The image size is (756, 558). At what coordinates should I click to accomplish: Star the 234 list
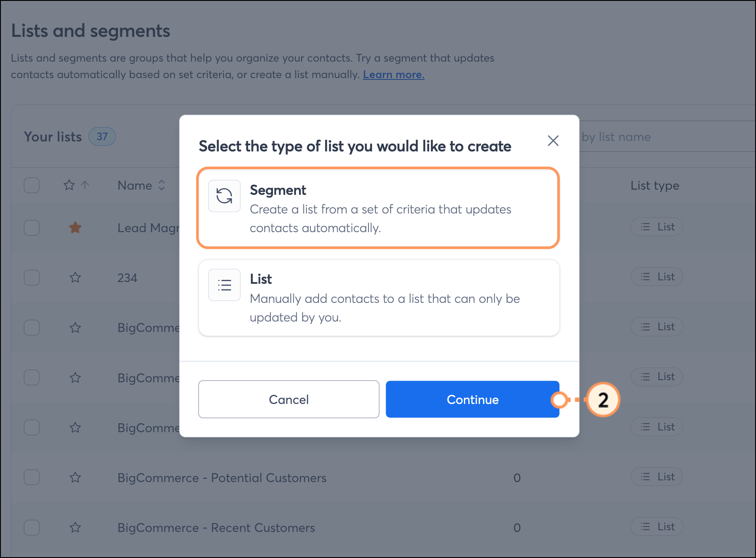click(76, 277)
